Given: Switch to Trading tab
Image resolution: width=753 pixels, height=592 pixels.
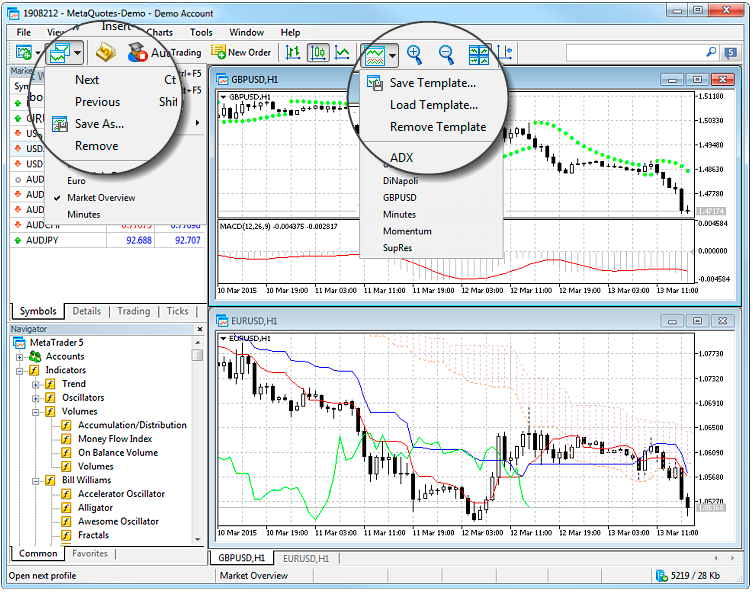Looking at the screenshot, I should [x=134, y=311].
